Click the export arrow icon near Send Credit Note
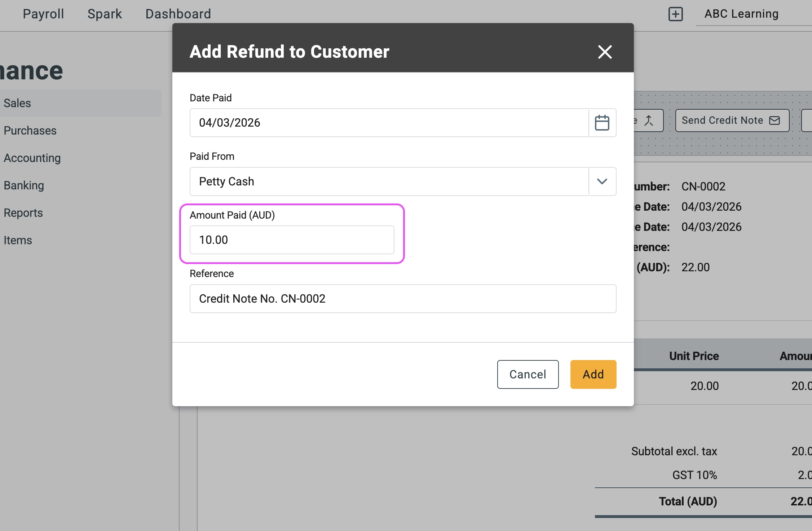 [648, 120]
